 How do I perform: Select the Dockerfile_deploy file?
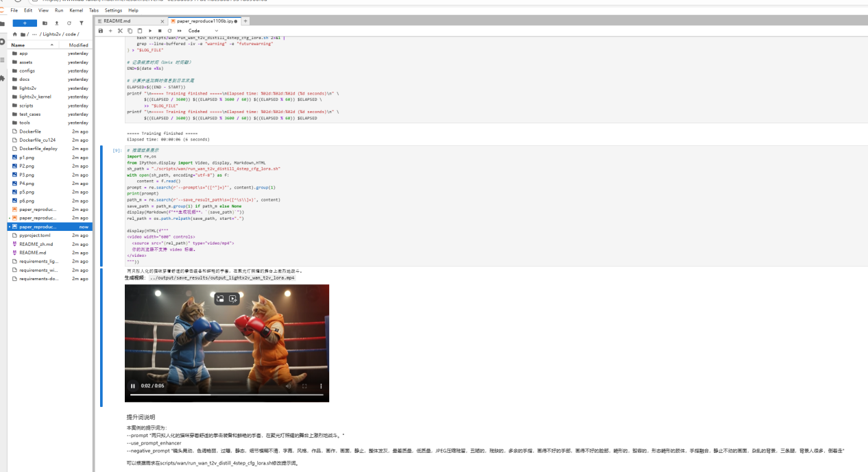coord(38,149)
